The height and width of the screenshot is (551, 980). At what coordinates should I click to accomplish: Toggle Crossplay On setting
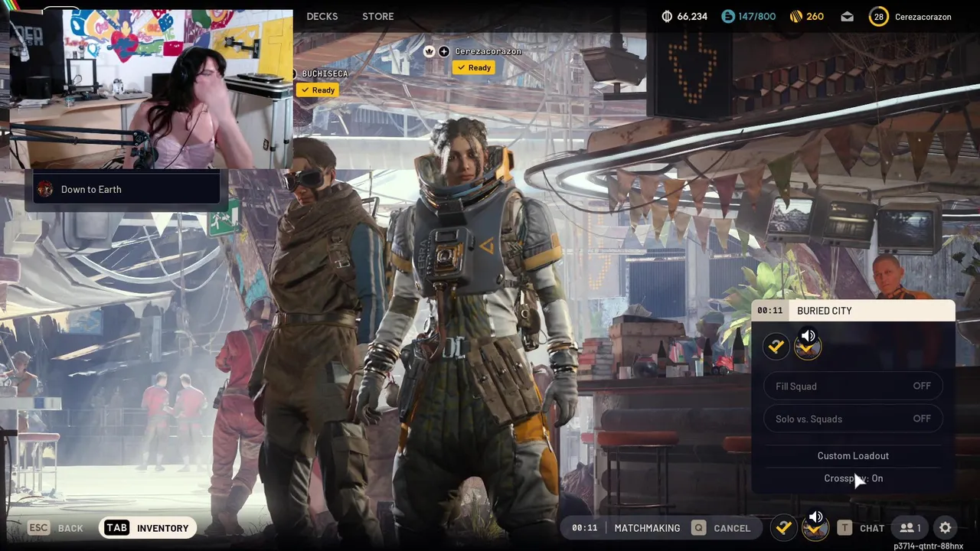click(853, 478)
